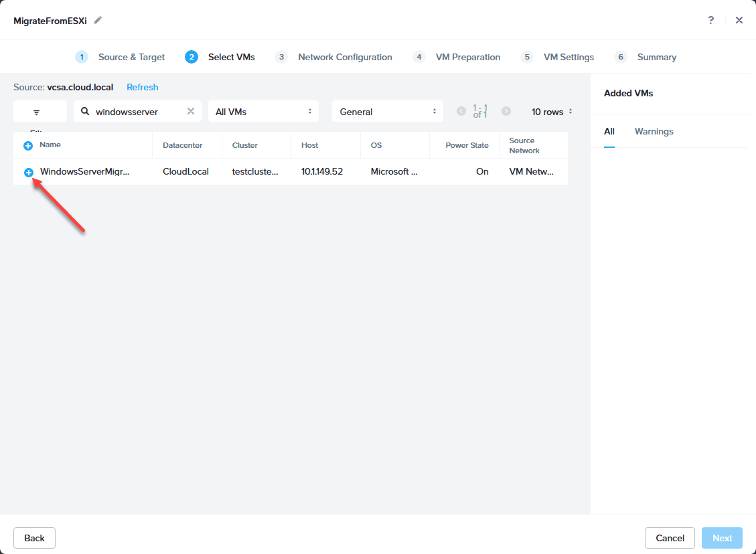Screen dimensions: 756x554
Task: Switch to Warnings tab
Action: pos(654,132)
